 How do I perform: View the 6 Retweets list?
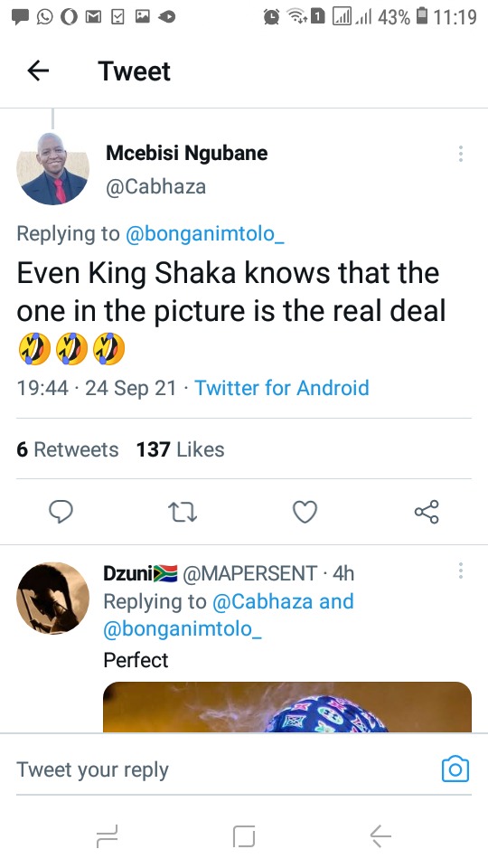point(68,449)
